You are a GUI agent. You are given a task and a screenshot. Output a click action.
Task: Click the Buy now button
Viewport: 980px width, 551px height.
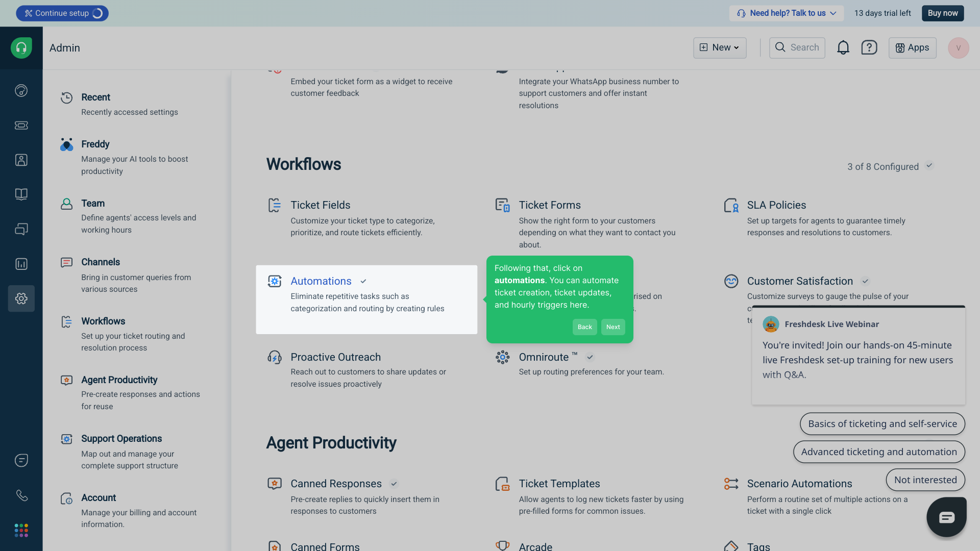tap(942, 13)
